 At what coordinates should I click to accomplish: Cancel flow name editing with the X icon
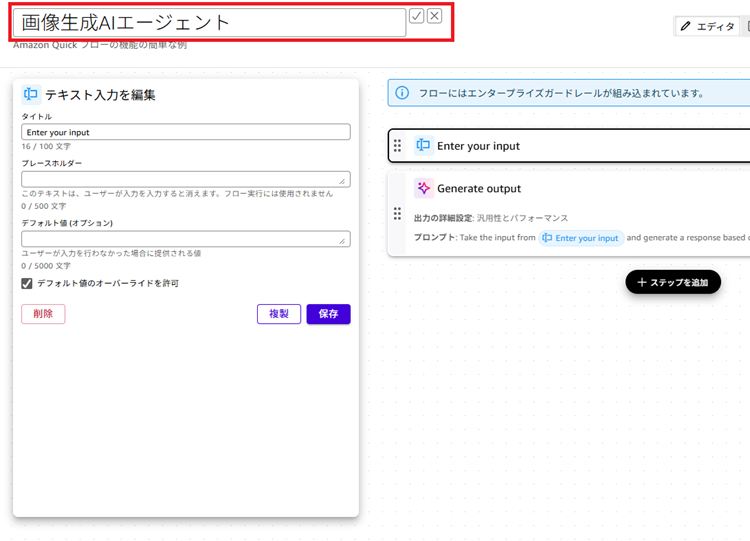point(435,16)
